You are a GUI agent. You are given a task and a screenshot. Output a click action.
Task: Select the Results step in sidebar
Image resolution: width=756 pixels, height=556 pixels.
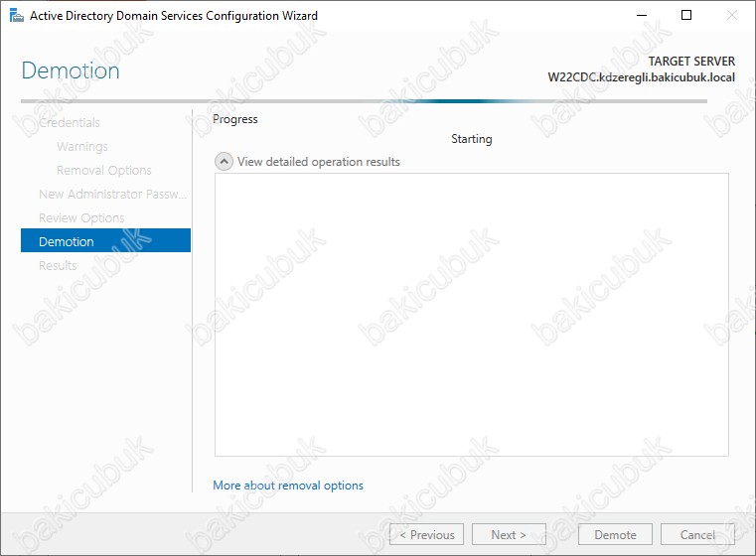tap(58, 265)
